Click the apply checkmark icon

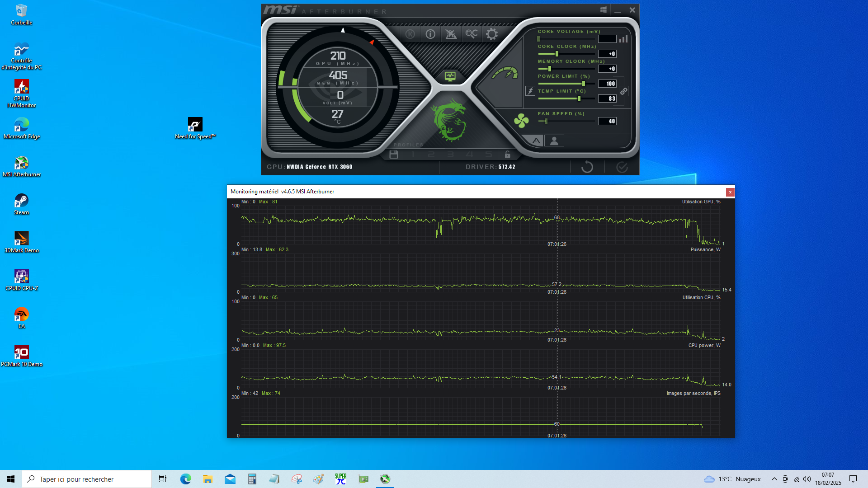coord(622,167)
